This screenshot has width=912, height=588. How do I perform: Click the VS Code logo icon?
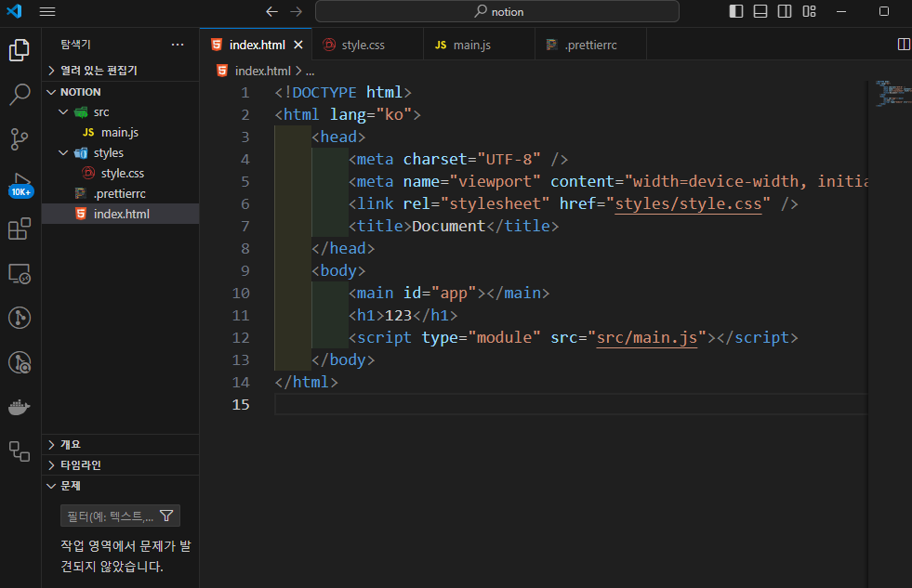[14, 11]
